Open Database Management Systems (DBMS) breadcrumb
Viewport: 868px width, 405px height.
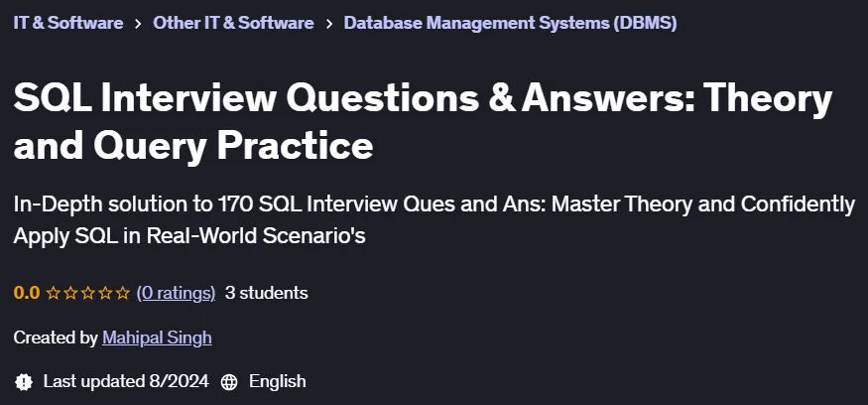[x=510, y=23]
